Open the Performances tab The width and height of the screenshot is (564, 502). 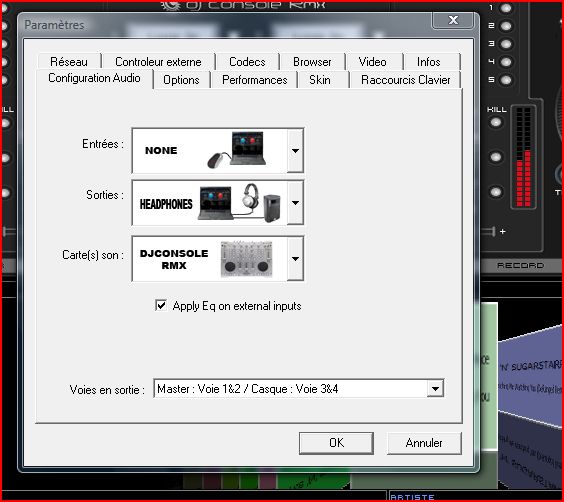point(255,80)
